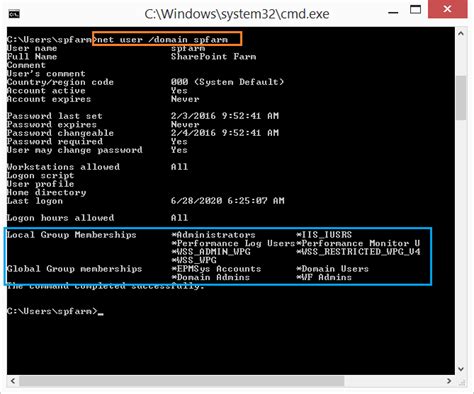Click the 'Password expires' label
The width and height of the screenshot is (474, 394).
pyautogui.click(x=52, y=125)
